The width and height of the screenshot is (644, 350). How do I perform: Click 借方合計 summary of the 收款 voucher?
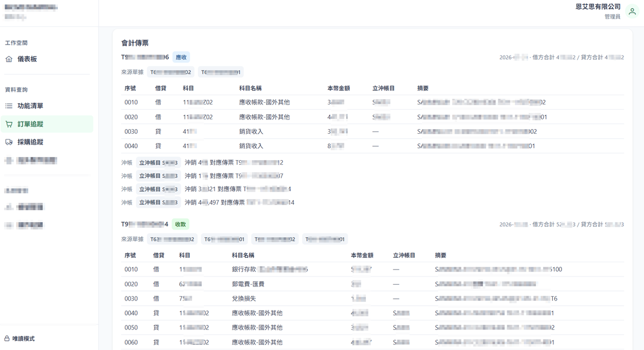coord(554,224)
